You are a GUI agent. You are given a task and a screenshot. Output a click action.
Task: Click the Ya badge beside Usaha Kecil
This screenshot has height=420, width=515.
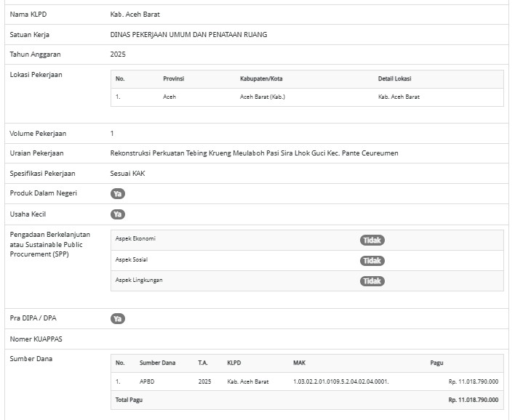[x=118, y=214]
